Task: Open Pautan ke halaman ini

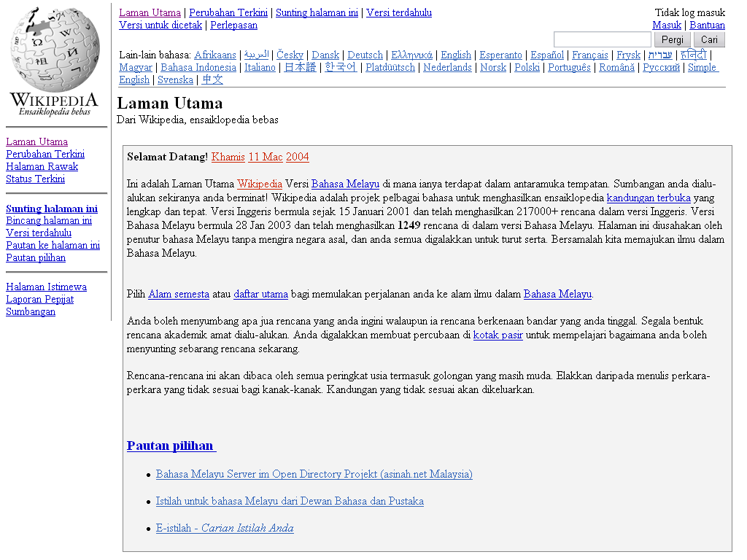Action: tap(53, 245)
